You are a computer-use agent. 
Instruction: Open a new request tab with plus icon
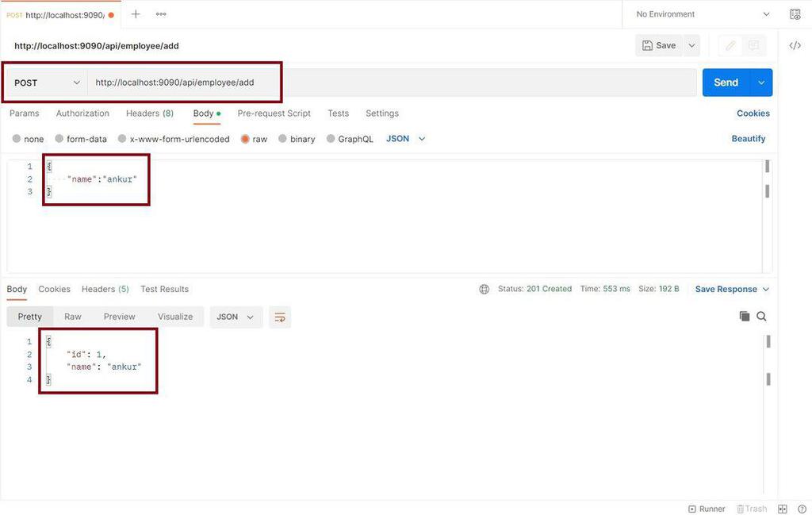[x=135, y=14]
